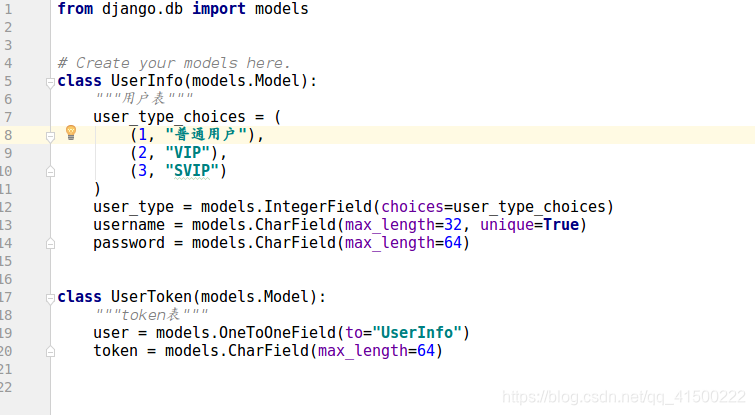Click line number 1 in the gutter
The height and width of the screenshot is (415, 755).
pyautogui.click(x=8, y=9)
